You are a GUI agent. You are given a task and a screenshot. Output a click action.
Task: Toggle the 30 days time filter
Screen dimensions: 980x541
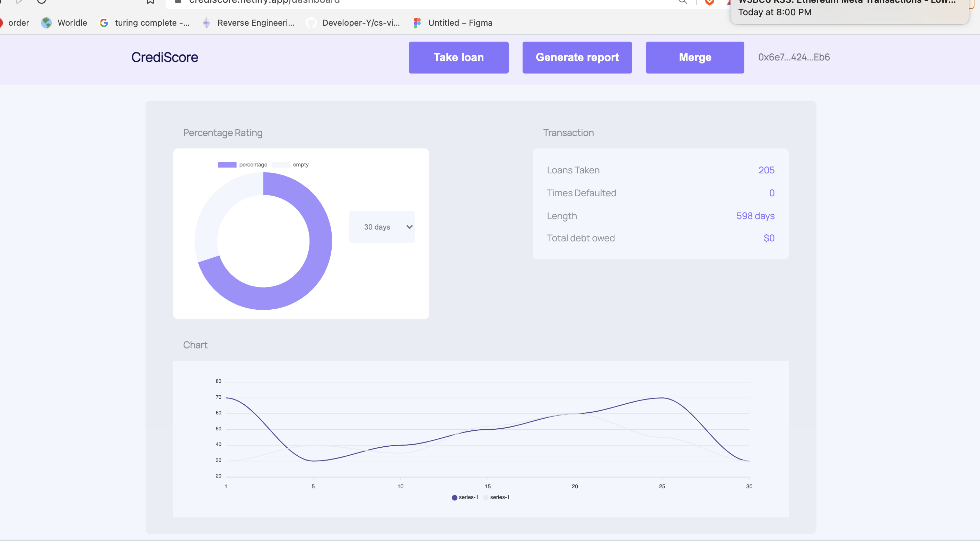pyautogui.click(x=382, y=226)
